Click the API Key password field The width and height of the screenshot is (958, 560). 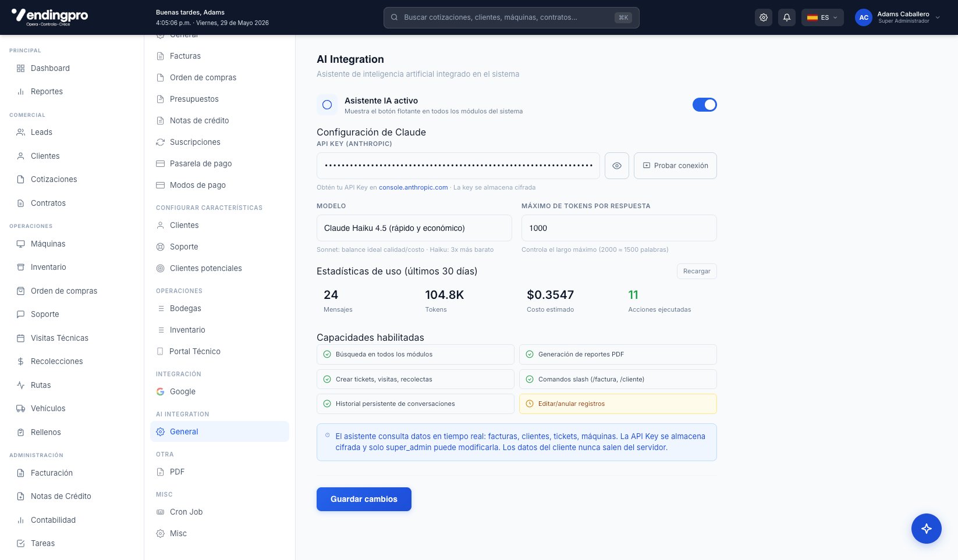pos(458,166)
